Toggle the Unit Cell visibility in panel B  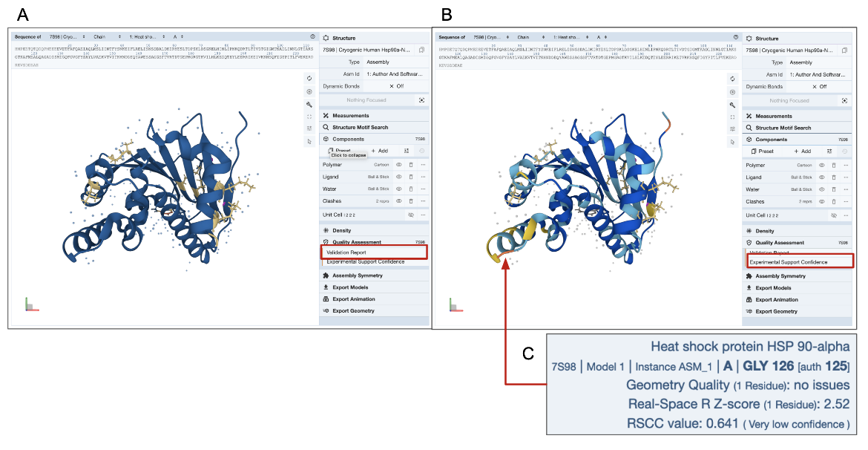(x=834, y=215)
